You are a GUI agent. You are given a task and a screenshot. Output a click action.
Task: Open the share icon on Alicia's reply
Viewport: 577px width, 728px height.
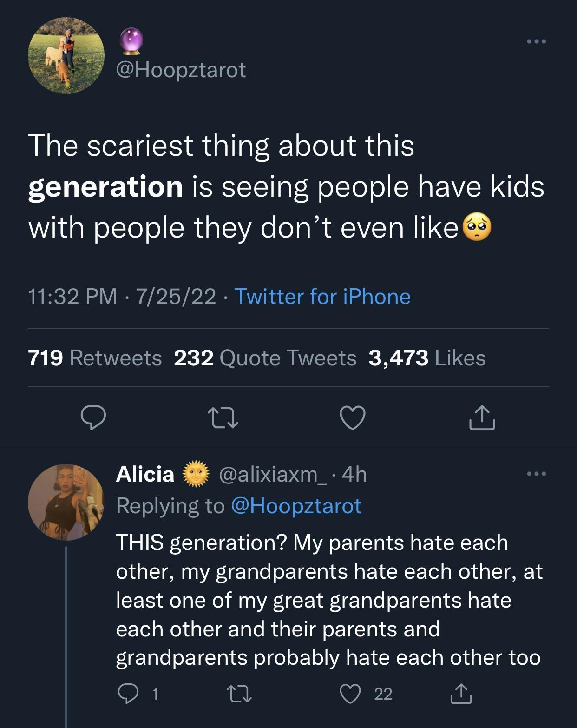point(461,693)
